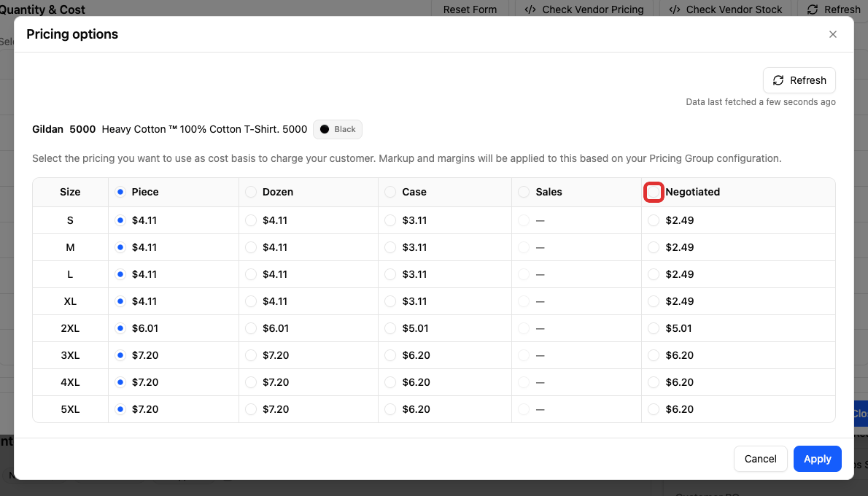Choose Dozen price for size 5XL

click(251, 410)
